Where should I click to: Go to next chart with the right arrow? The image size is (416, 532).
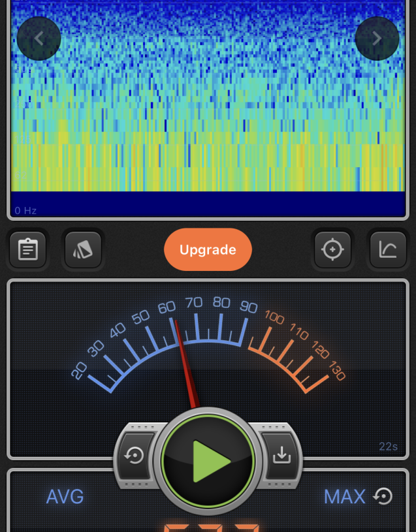[x=377, y=39]
